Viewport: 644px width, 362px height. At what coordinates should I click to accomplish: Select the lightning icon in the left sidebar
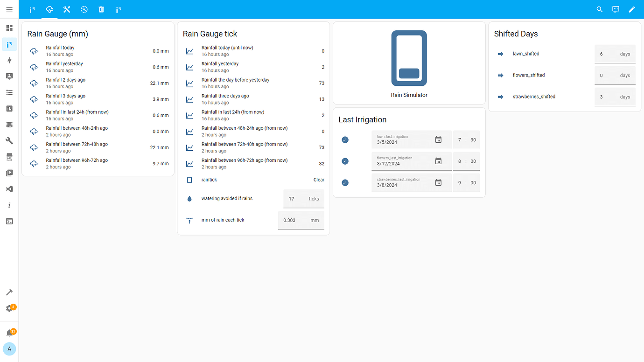pos(9,60)
